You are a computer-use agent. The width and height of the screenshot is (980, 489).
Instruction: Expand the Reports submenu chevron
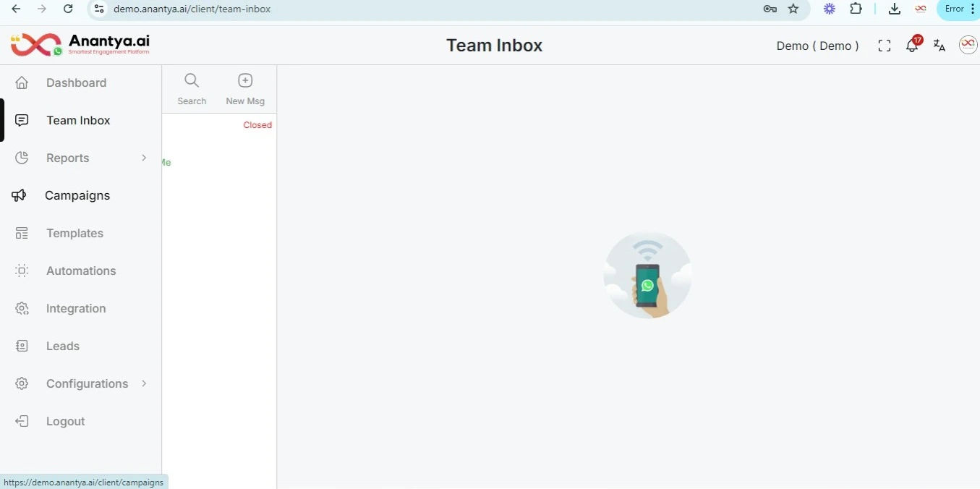[x=144, y=158]
